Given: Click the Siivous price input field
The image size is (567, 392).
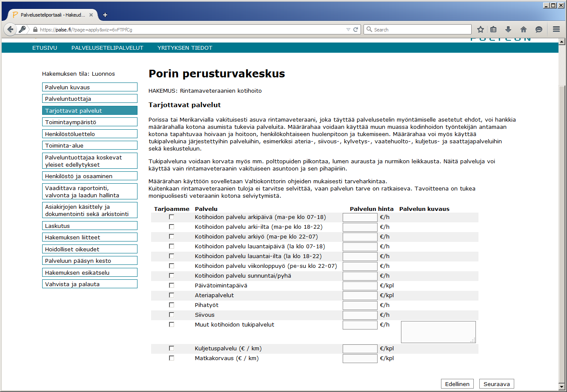Looking at the screenshot, I should pos(360,315).
